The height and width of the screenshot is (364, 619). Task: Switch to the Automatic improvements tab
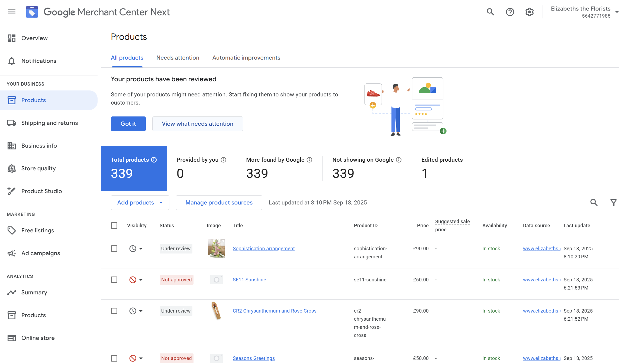click(246, 58)
